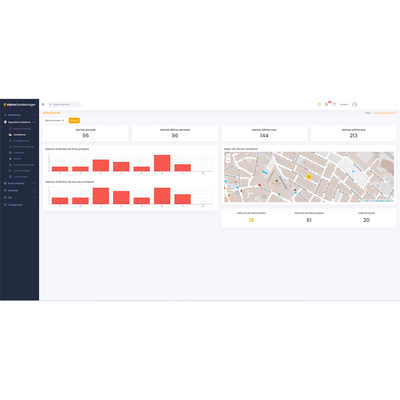Expand the Configuración menu chevron
This screenshot has height=400, width=400.
(x=34, y=205)
